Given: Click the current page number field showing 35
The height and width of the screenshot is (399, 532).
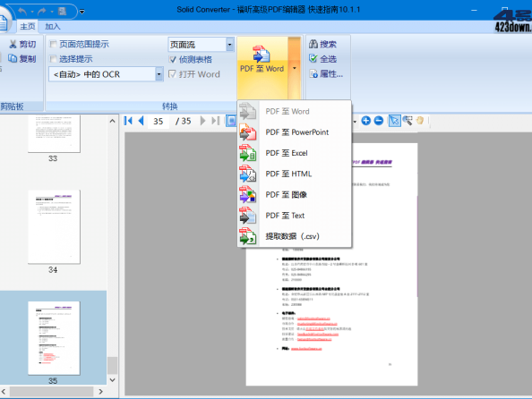Looking at the screenshot, I should (x=159, y=121).
